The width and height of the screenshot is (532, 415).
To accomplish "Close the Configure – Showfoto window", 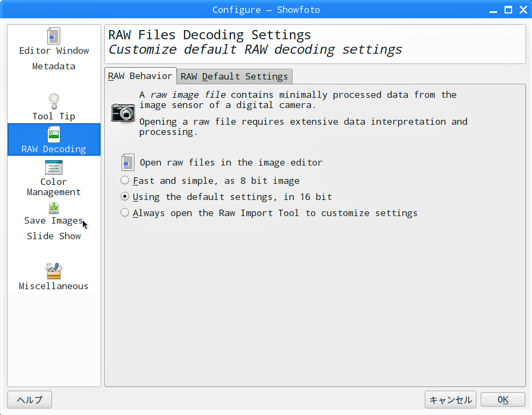I will pos(523,10).
